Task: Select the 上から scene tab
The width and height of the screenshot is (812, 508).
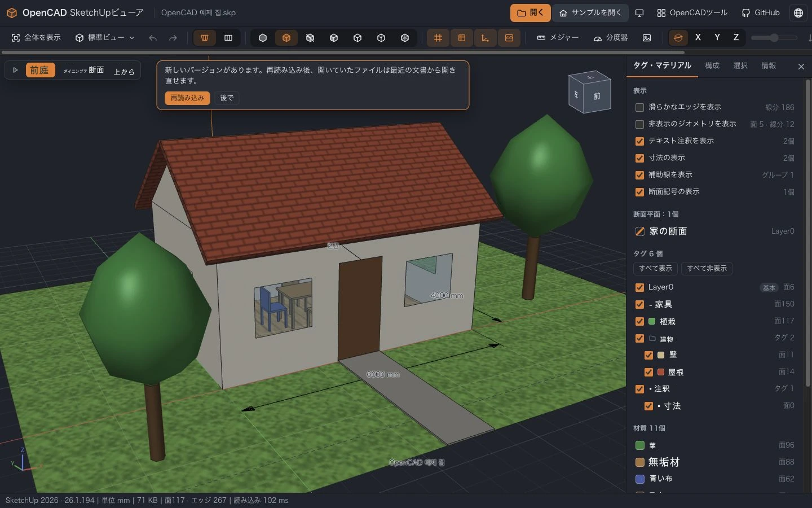Action: click(x=124, y=71)
